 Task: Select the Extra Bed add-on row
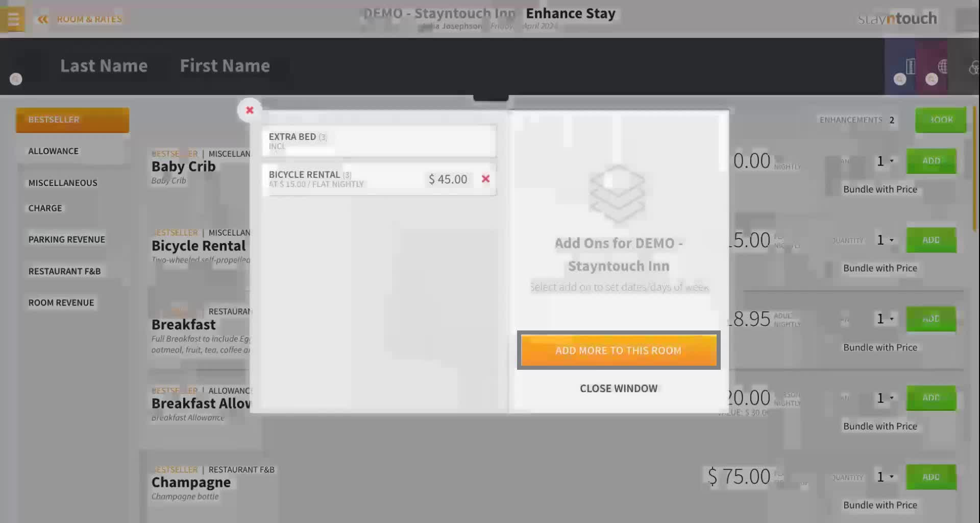tap(379, 141)
